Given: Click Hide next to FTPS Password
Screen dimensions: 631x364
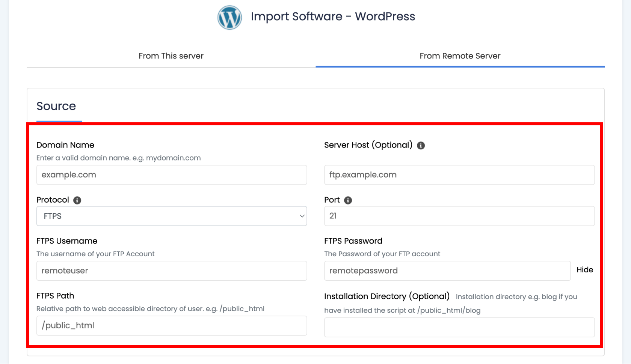Looking at the screenshot, I should (585, 270).
